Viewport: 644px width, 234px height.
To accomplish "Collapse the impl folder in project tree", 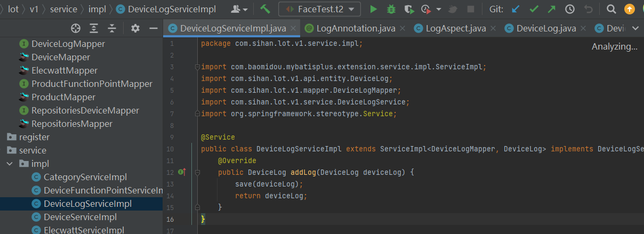I will [x=10, y=164].
